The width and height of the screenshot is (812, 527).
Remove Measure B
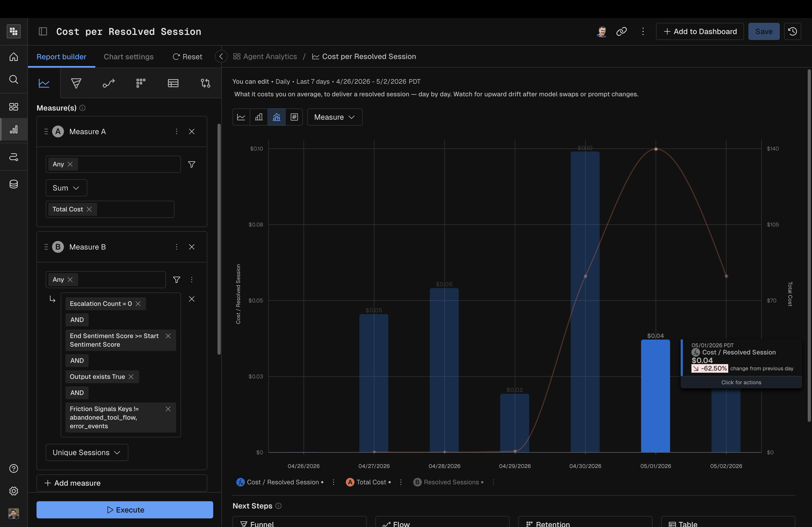pyautogui.click(x=192, y=247)
